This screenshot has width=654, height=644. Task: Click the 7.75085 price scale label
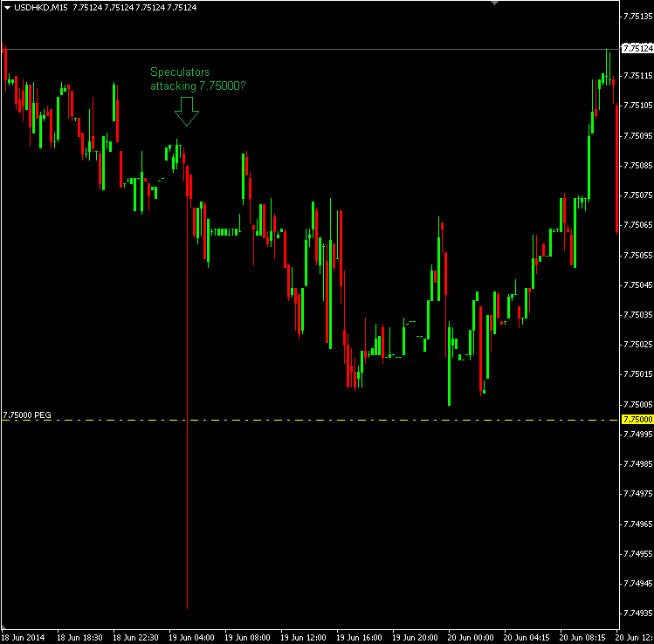[637, 166]
